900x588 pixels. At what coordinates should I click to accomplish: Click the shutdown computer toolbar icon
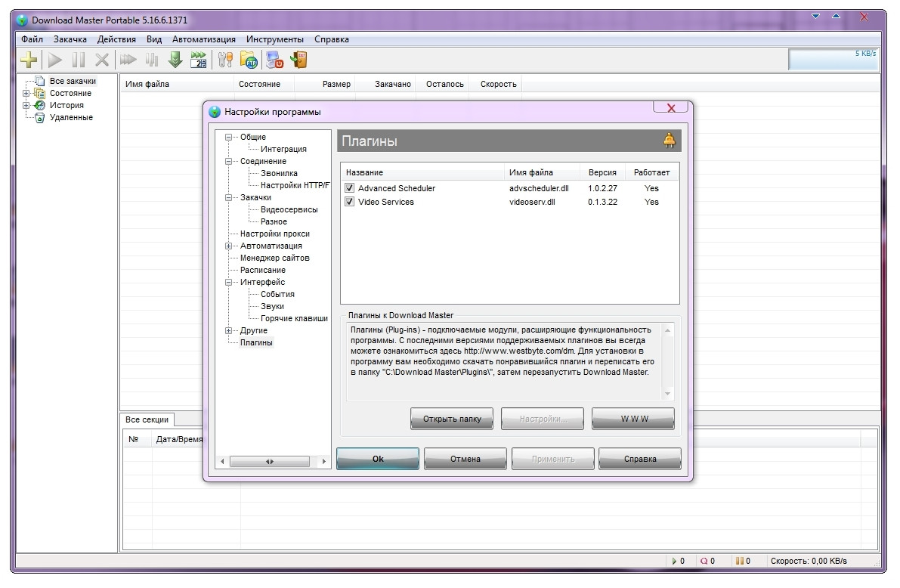coord(275,60)
